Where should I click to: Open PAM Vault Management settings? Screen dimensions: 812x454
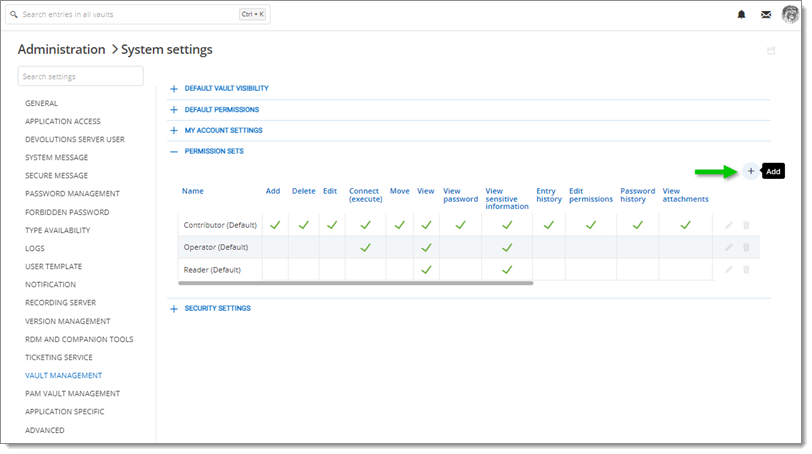coord(72,394)
